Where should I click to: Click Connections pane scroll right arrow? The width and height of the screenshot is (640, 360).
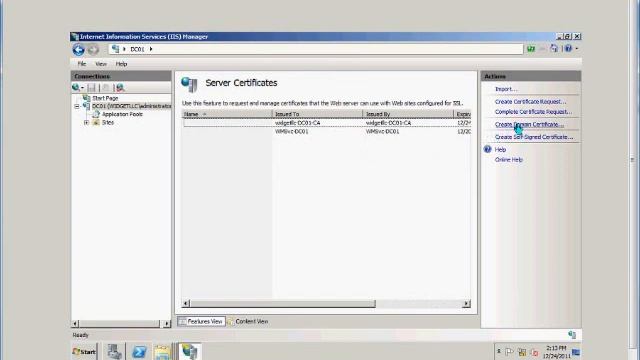167,324
